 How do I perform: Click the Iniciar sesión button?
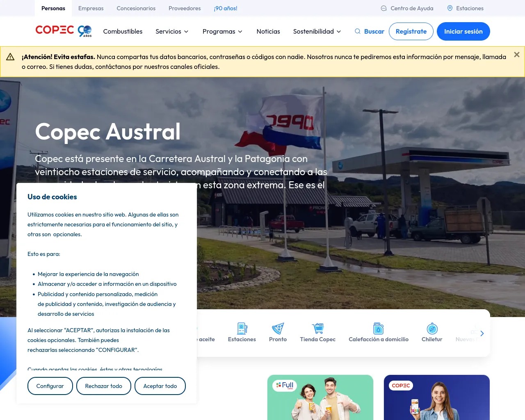(x=463, y=32)
